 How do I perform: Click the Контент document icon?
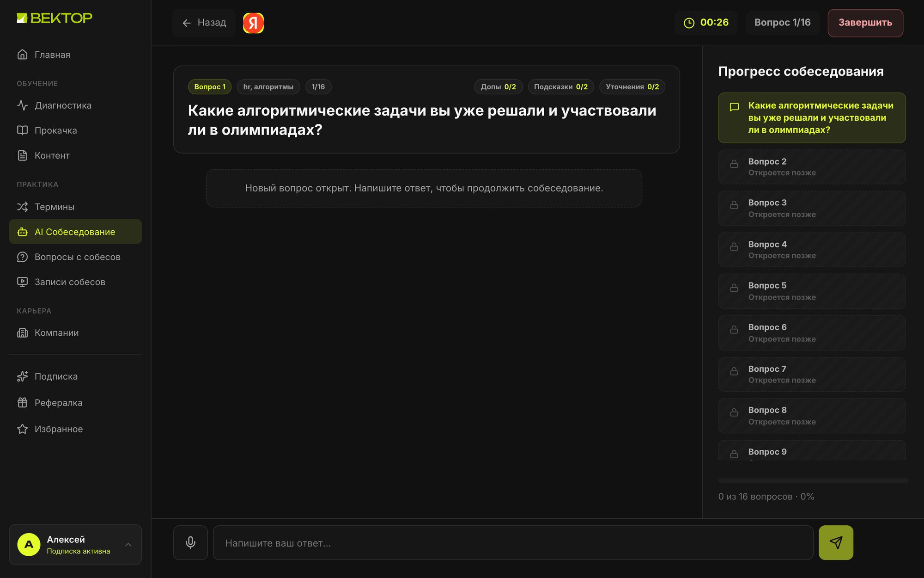[22, 155]
